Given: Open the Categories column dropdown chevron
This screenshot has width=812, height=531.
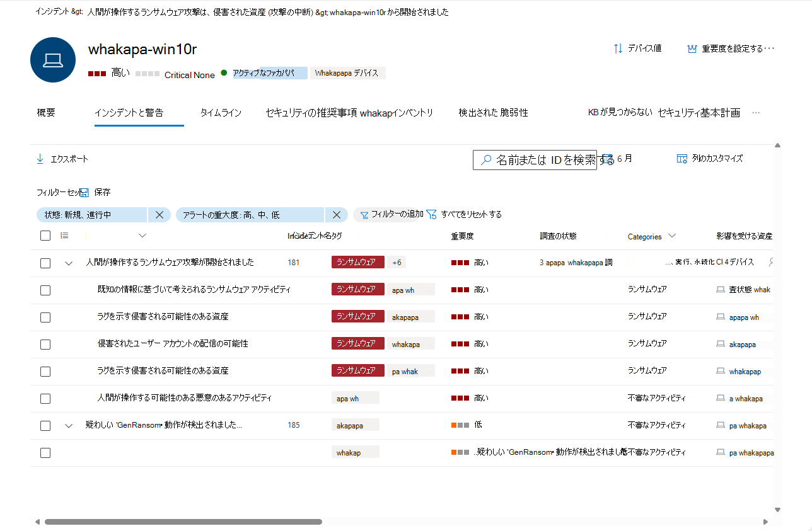Looking at the screenshot, I should (x=671, y=236).
